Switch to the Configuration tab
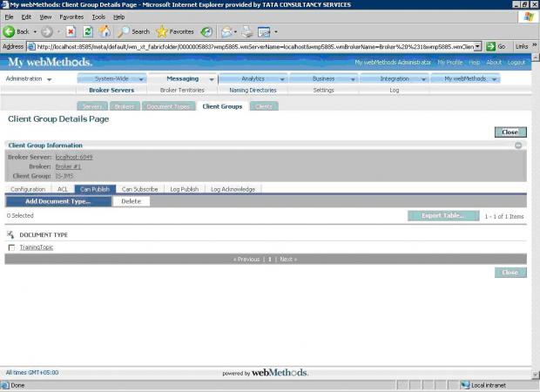This screenshot has height=392, width=540. pyautogui.click(x=28, y=189)
